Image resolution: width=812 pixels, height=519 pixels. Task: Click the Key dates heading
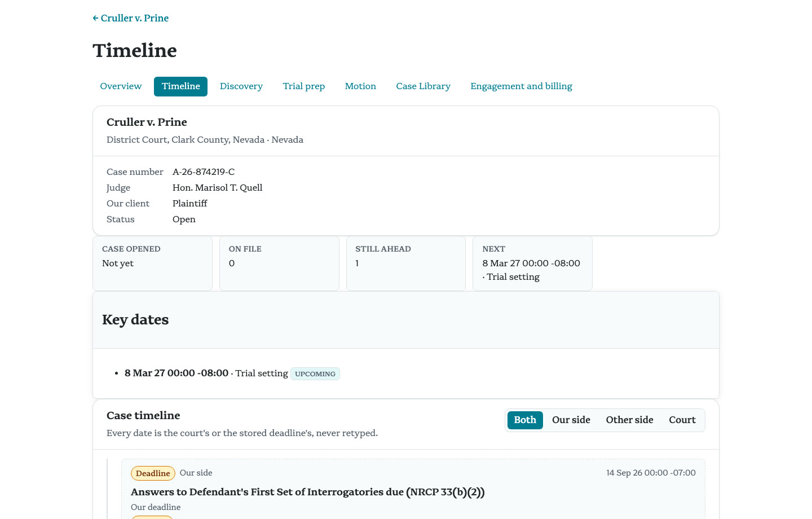click(x=135, y=320)
